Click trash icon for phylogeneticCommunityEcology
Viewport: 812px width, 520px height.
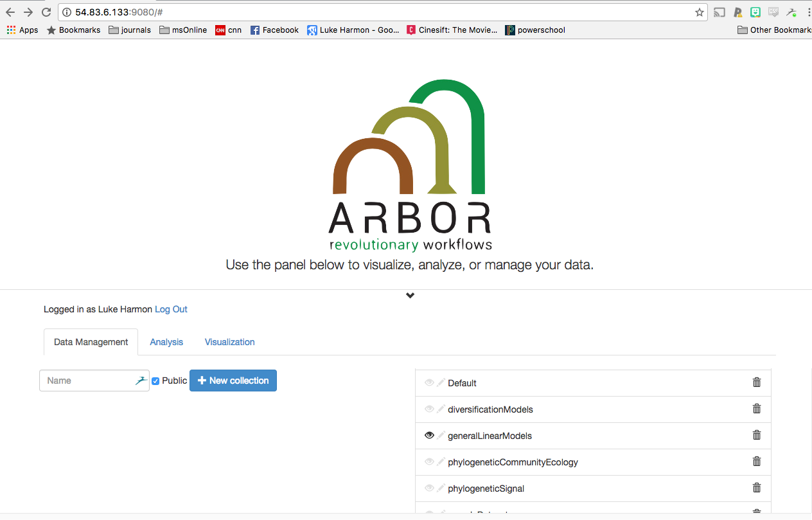click(757, 461)
